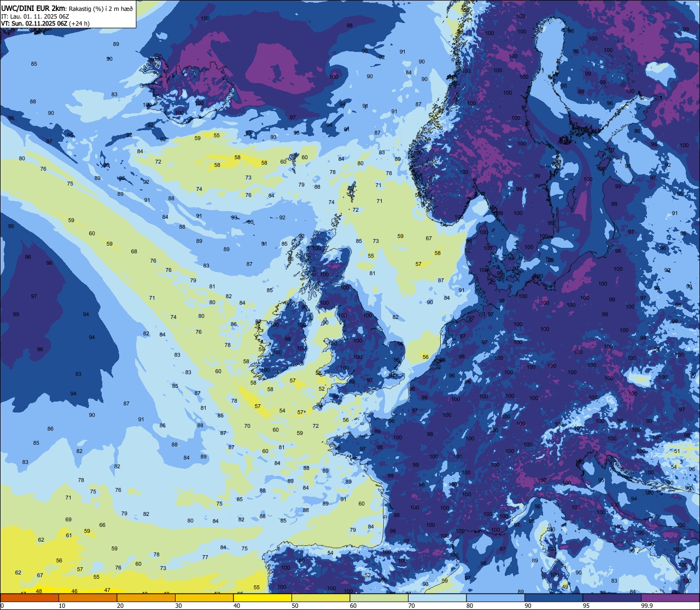Image resolution: width=700 pixels, height=610 pixels.
Task: Pick the bright yellow 40–50 legend segment
Action: point(262,597)
